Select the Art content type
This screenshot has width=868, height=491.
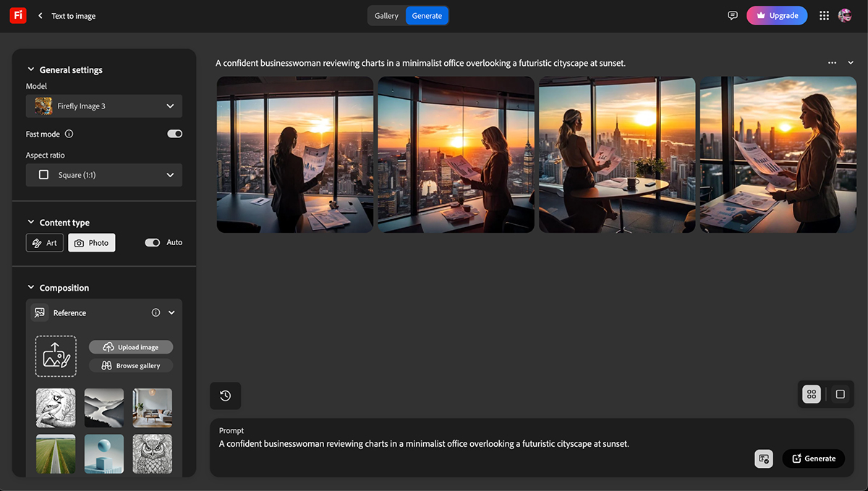44,242
